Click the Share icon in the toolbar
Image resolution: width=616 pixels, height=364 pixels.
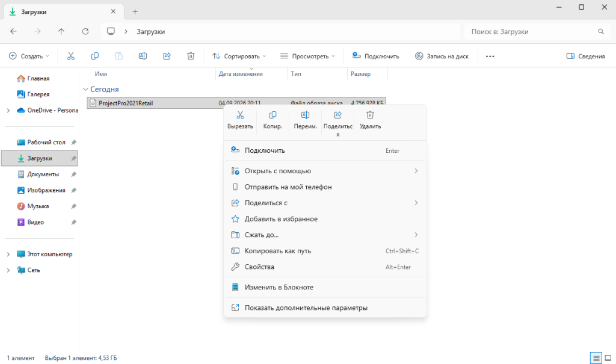[167, 56]
